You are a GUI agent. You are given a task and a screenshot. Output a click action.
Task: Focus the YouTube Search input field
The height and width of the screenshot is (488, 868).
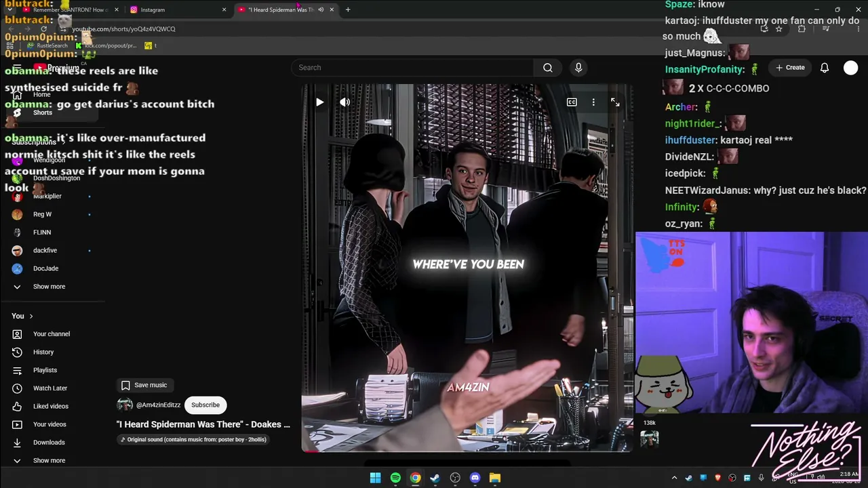[412, 68]
